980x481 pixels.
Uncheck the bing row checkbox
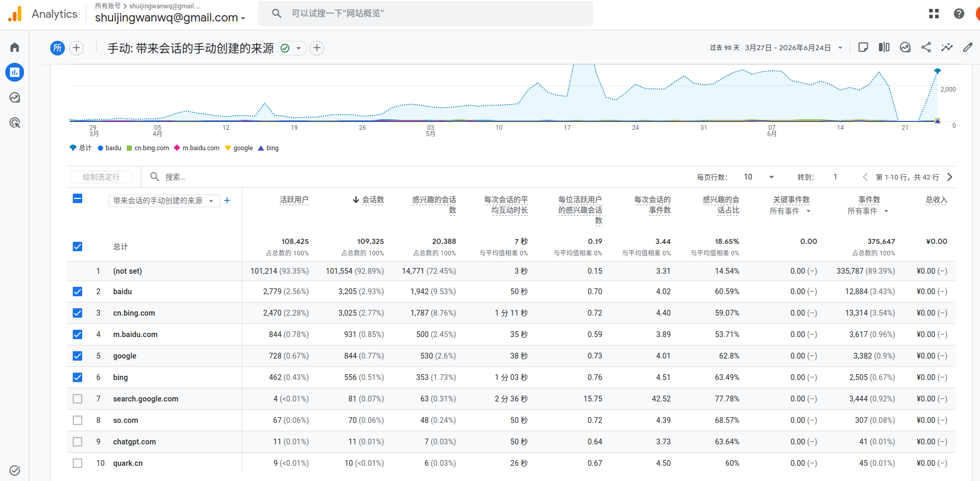pos(77,377)
